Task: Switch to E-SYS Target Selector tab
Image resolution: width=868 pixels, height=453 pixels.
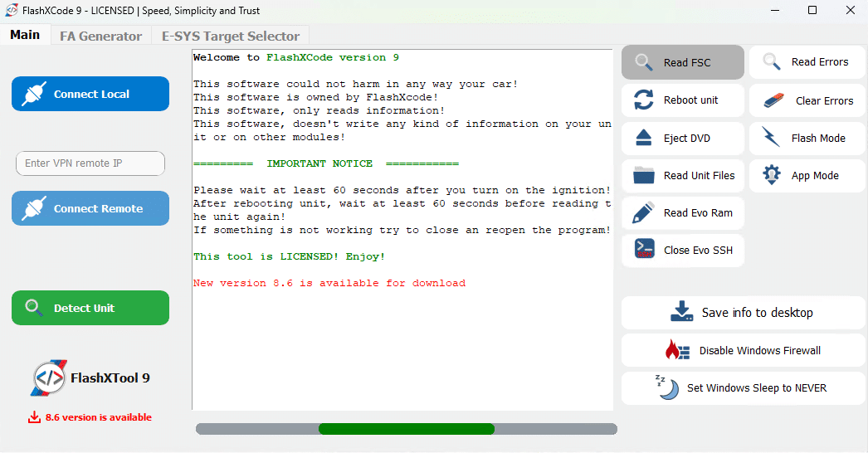Action: click(230, 36)
